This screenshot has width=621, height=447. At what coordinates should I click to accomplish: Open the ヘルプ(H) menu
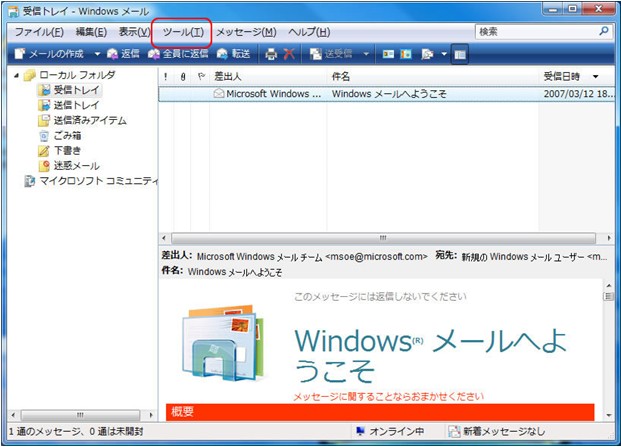click(x=309, y=32)
